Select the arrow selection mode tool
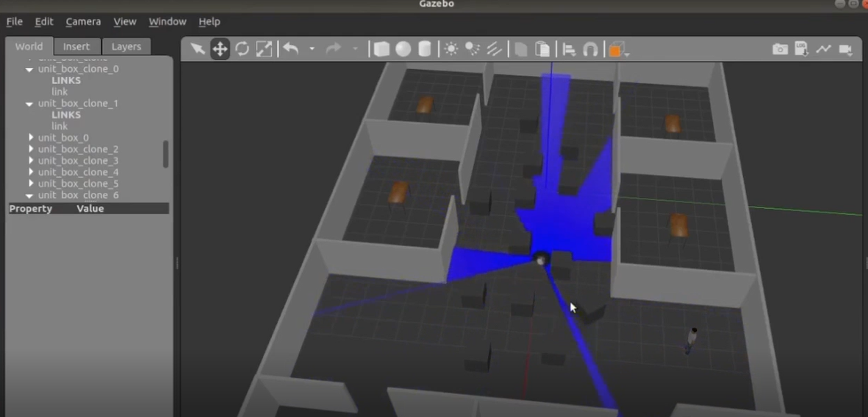Viewport: 868px width, 417px height. coord(198,49)
